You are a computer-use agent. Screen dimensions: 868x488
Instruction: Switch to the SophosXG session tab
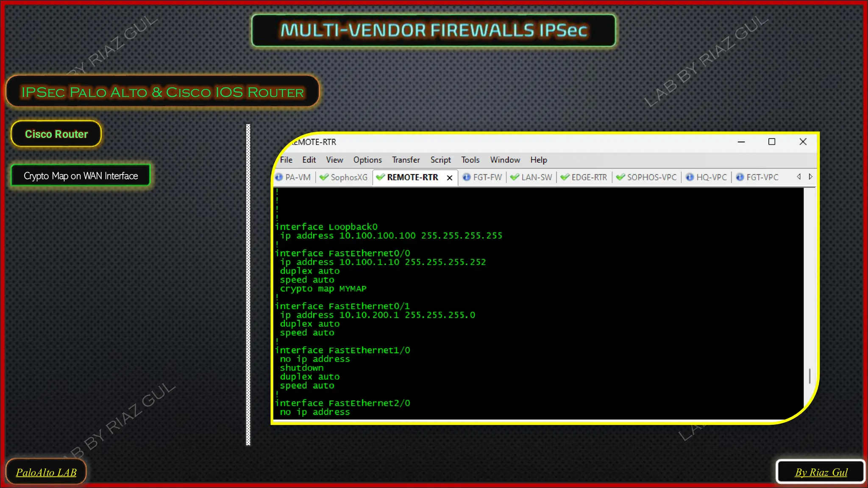point(344,177)
